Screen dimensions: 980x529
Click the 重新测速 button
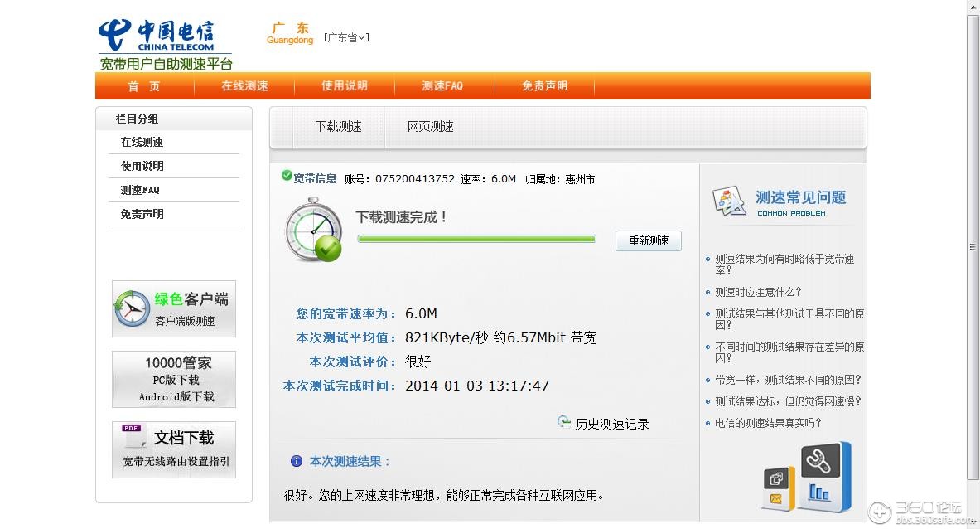(648, 240)
